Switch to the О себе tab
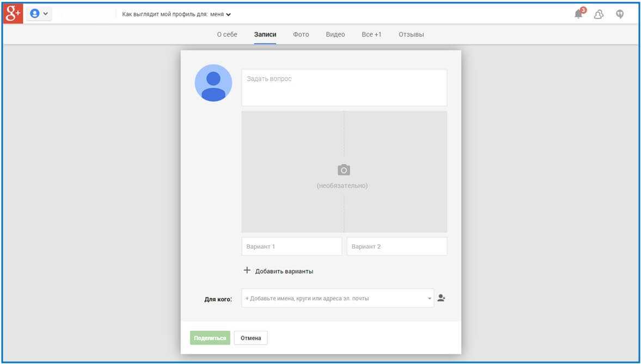 point(227,34)
